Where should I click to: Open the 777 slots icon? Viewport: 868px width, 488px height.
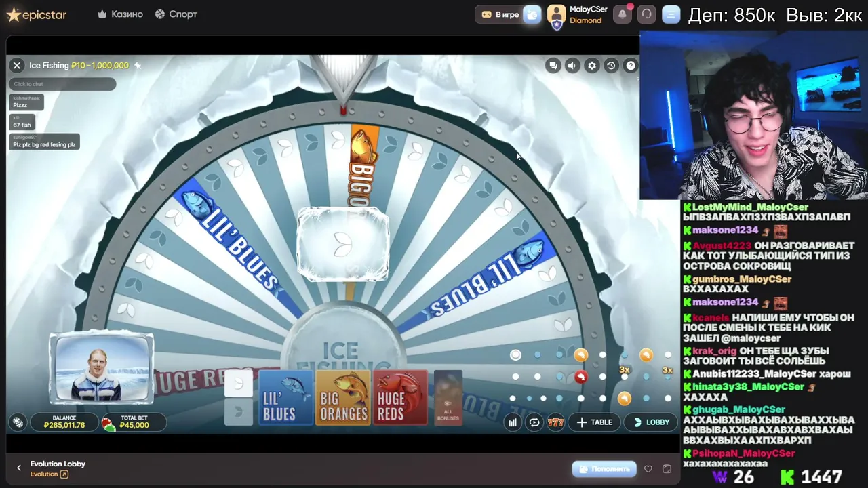(x=555, y=422)
